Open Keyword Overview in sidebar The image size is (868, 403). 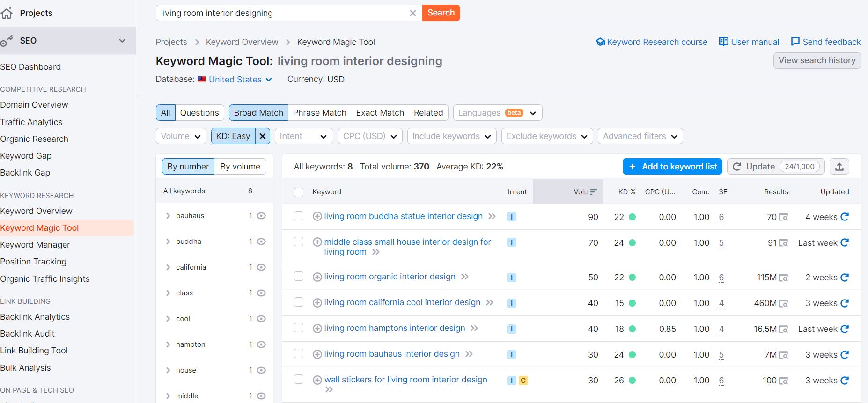pyautogui.click(x=37, y=211)
